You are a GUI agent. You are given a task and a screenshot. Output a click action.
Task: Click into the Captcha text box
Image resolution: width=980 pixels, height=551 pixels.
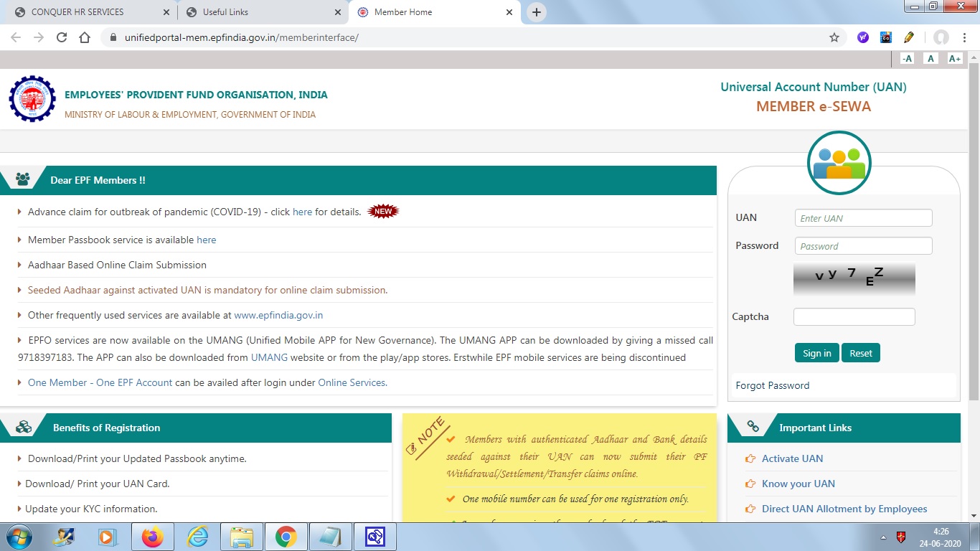(x=854, y=316)
